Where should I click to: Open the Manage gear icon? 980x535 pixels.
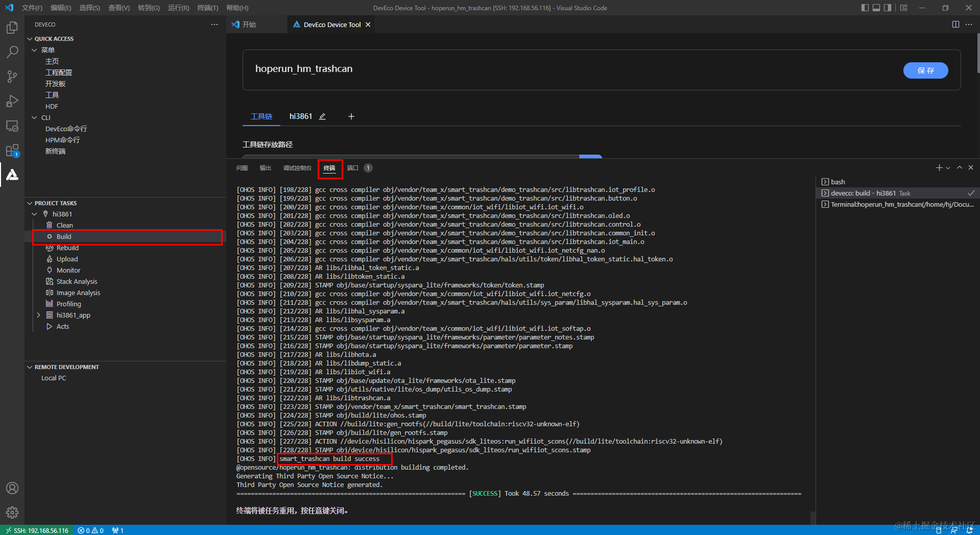pyautogui.click(x=12, y=512)
